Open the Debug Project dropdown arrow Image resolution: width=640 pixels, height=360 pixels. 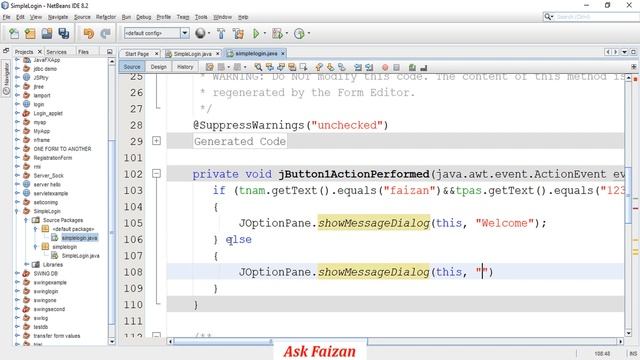coord(287,33)
